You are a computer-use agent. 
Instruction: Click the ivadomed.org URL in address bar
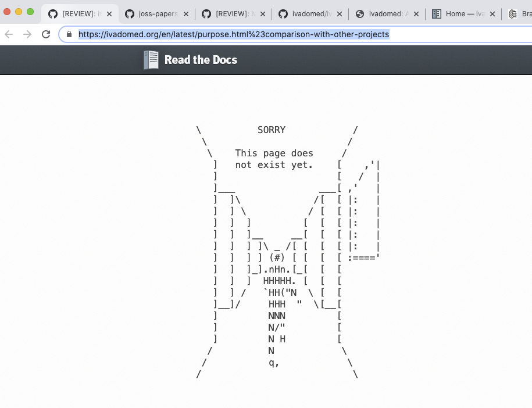coord(234,34)
